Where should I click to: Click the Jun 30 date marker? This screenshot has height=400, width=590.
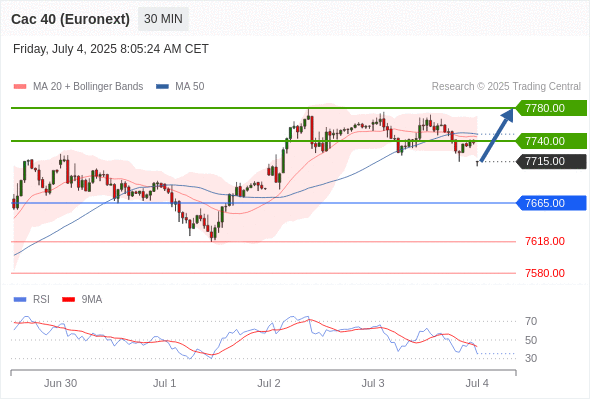[x=60, y=383]
